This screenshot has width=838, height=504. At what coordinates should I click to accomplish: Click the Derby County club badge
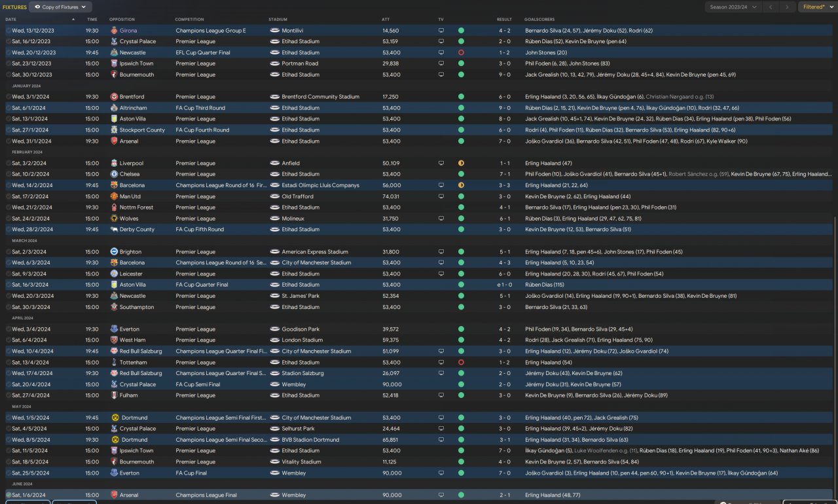click(114, 230)
